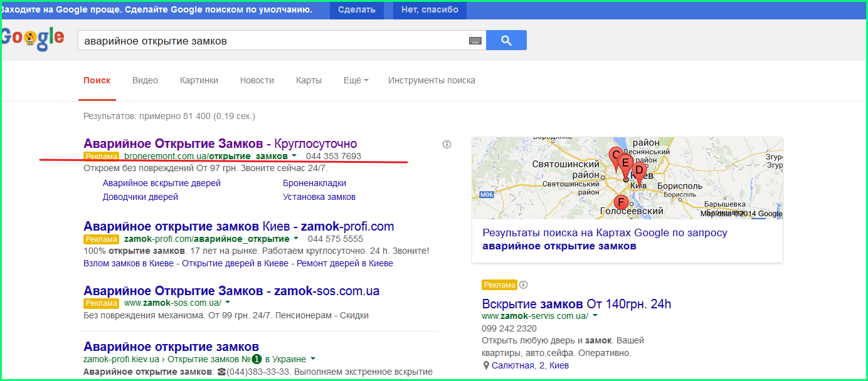Open sitelink Установка замков
The image size is (868, 381).
[x=319, y=197]
